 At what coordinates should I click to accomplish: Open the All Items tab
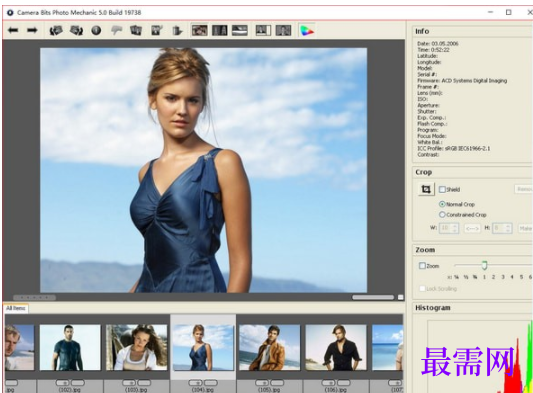[x=16, y=308]
